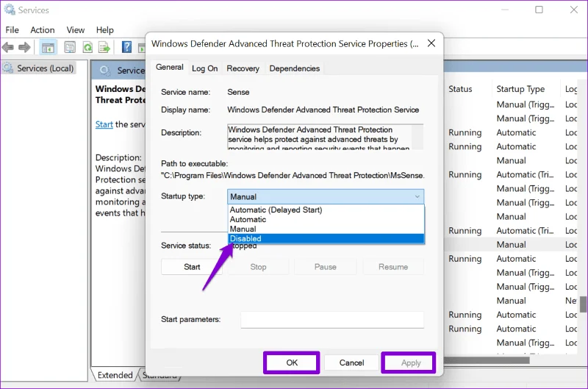Click the Services gear icon in title bar

pyautogui.click(x=10, y=10)
